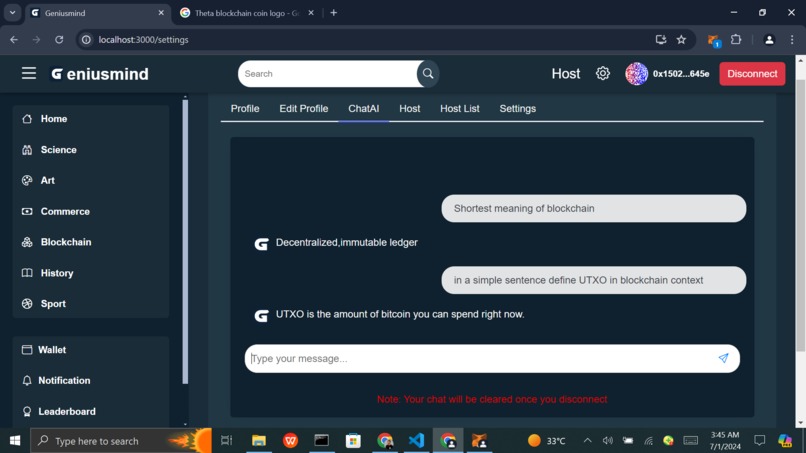Screen dimensions: 806x453
Task: Click the UTXO bitcoin answer text
Action: coord(400,314)
